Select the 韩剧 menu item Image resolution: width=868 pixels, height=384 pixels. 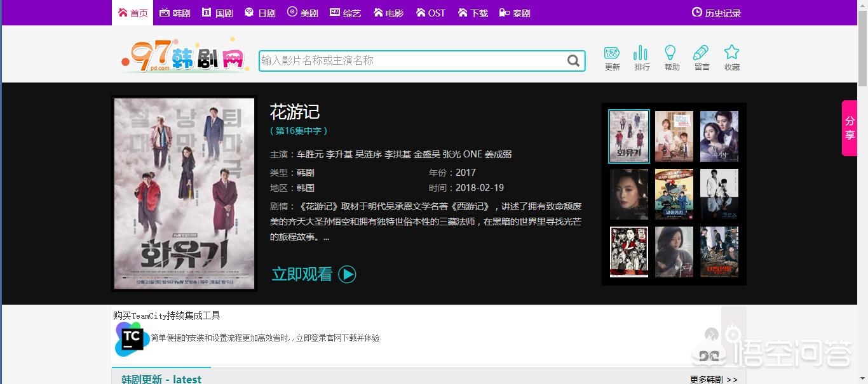[175, 12]
